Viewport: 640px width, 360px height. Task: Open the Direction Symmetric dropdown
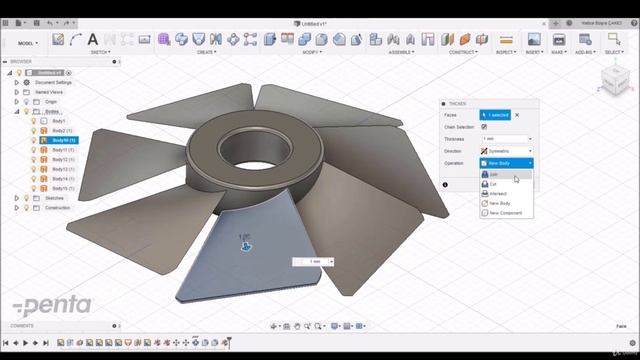507,151
